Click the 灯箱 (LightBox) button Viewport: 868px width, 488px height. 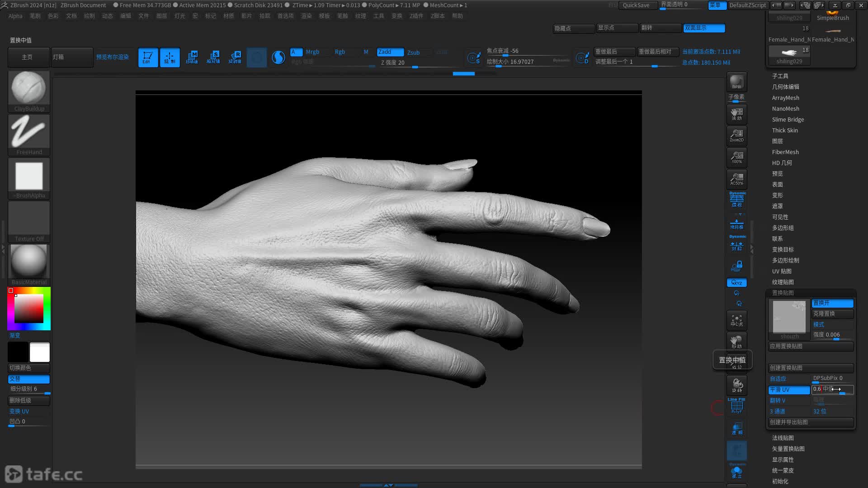[x=72, y=57]
